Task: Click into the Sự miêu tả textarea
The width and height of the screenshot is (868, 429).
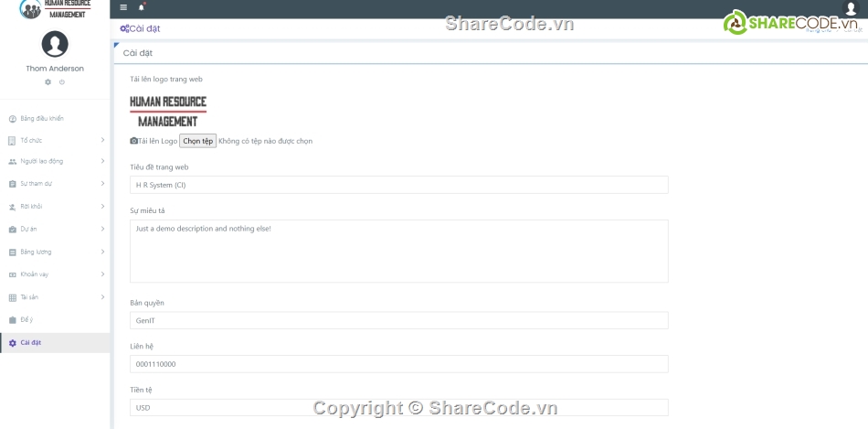Action: 398,251
